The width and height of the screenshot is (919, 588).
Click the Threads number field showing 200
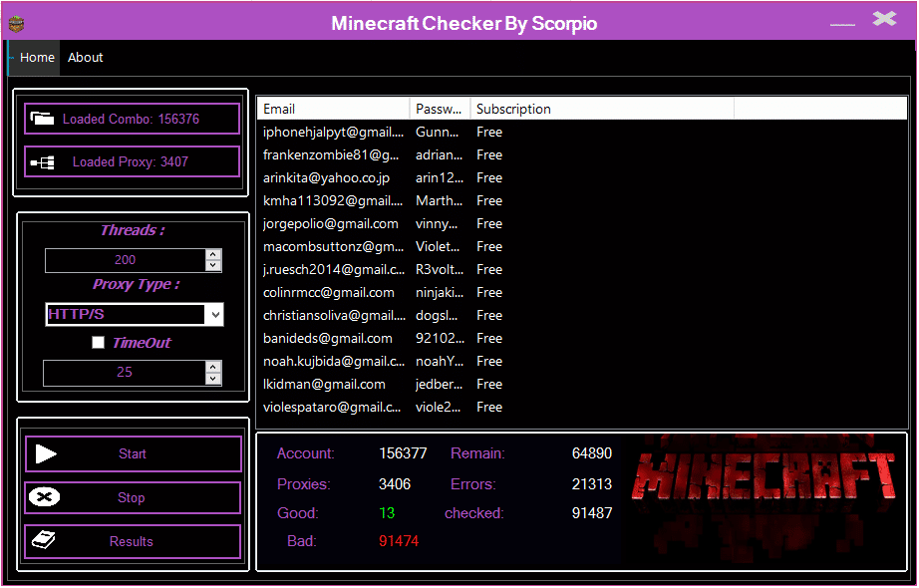(125, 260)
